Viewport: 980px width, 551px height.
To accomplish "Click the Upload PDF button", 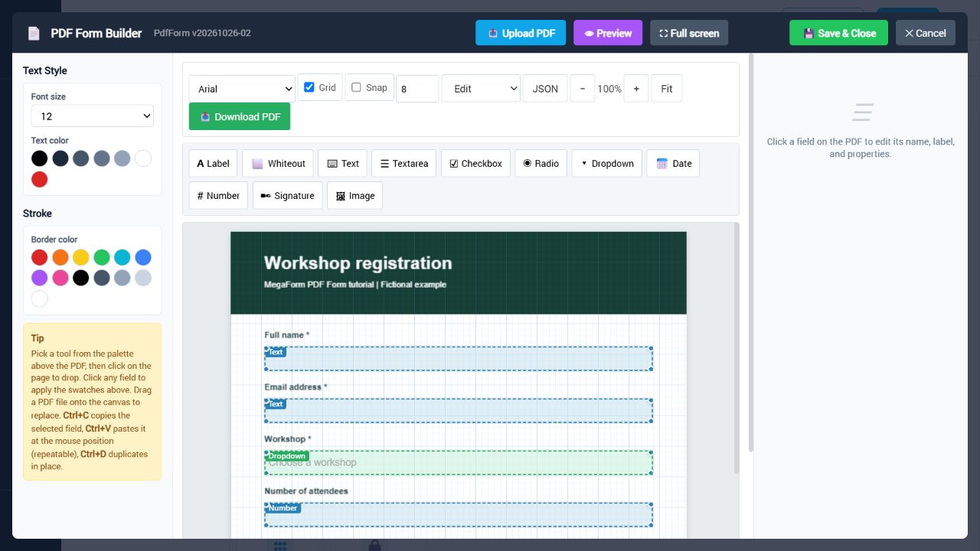I will pos(521,33).
